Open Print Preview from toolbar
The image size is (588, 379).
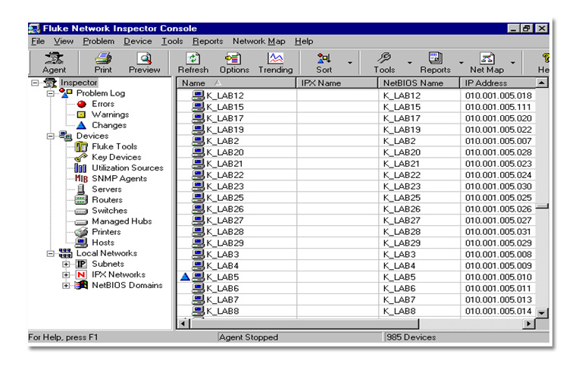[x=145, y=62]
